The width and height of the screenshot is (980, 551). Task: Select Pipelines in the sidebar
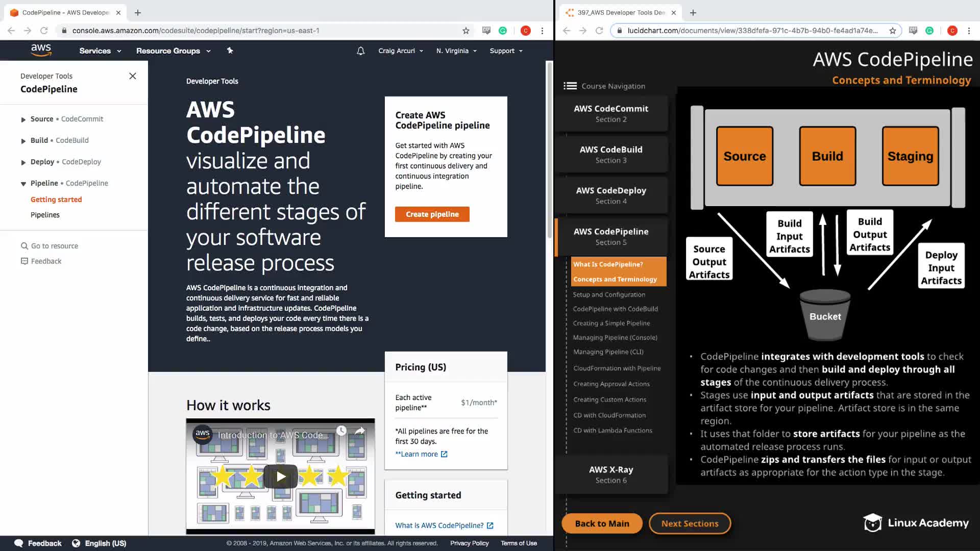[x=45, y=215]
